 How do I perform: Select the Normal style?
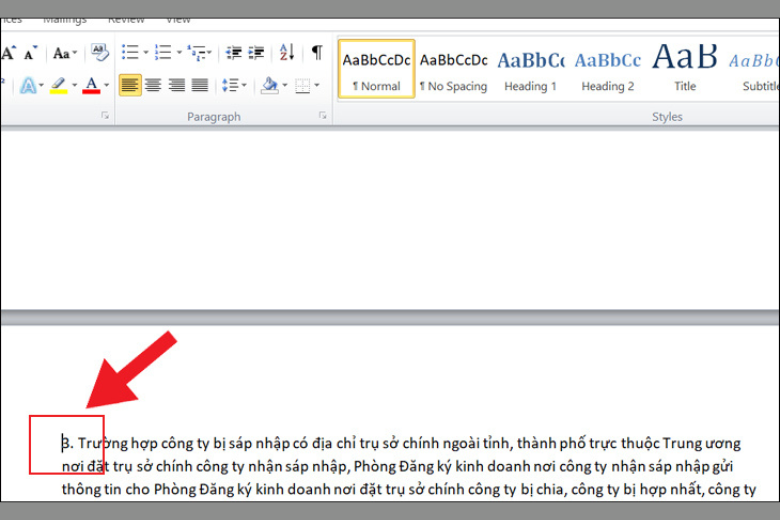[x=377, y=69]
